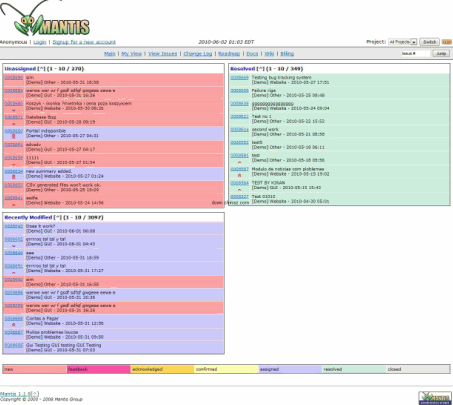Image resolution: width=453 pixels, height=405 pixels.
Task: Open issue ID link for 'Failure rige'
Action: (239, 90)
